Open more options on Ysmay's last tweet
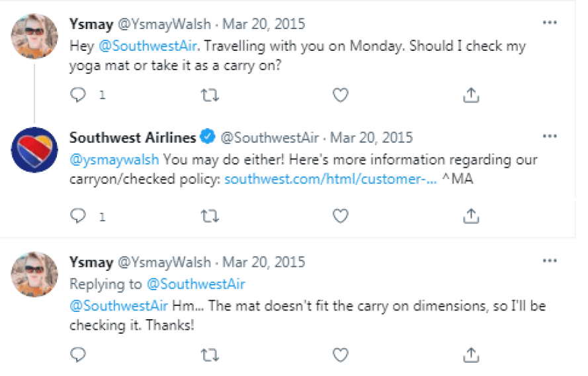This screenshot has height=376, width=588. [550, 260]
